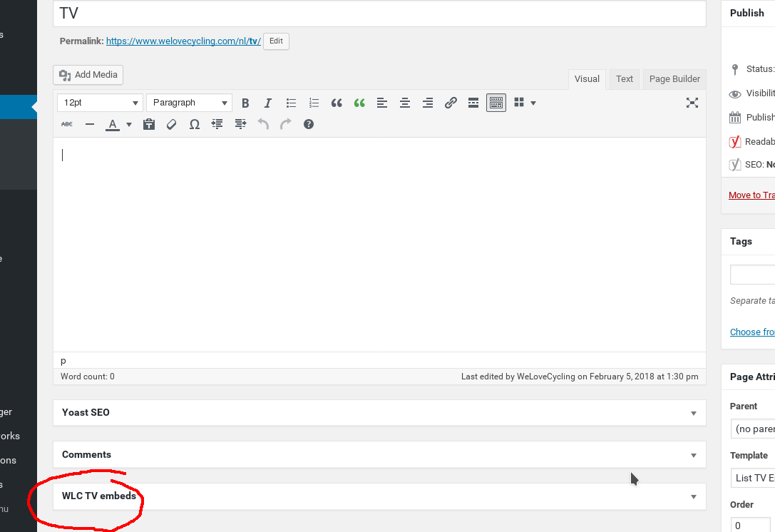Click the clear formatting eraser icon
Screen dimensions: 775x532
172,124
